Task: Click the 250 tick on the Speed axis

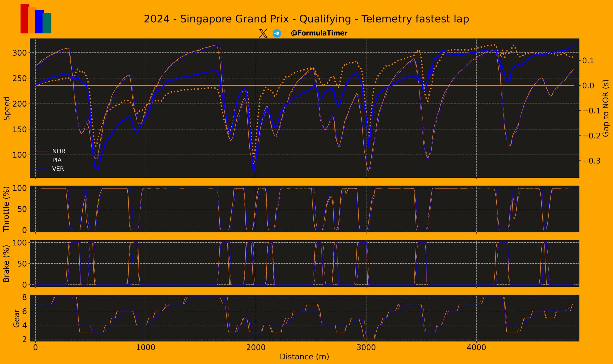Action: click(x=19, y=78)
